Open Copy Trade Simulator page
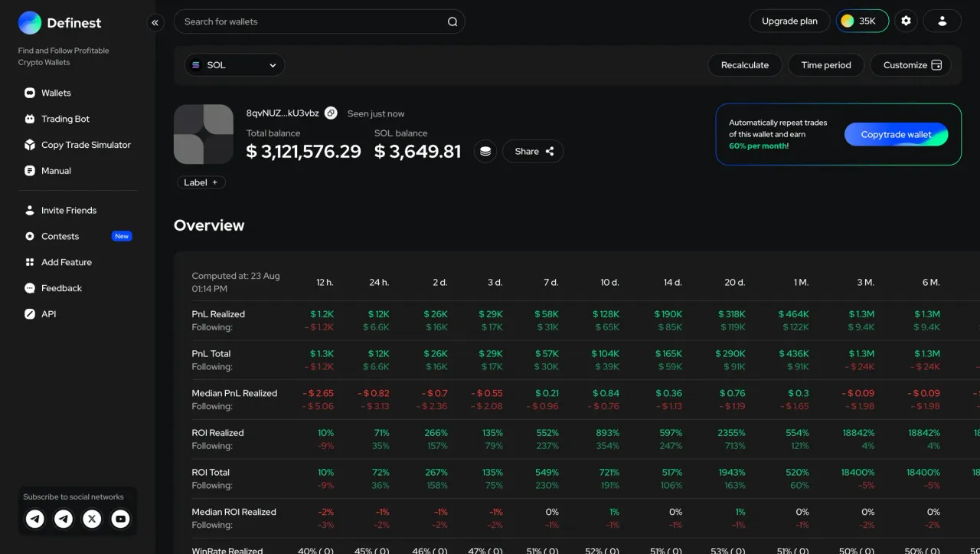 coord(86,145)
